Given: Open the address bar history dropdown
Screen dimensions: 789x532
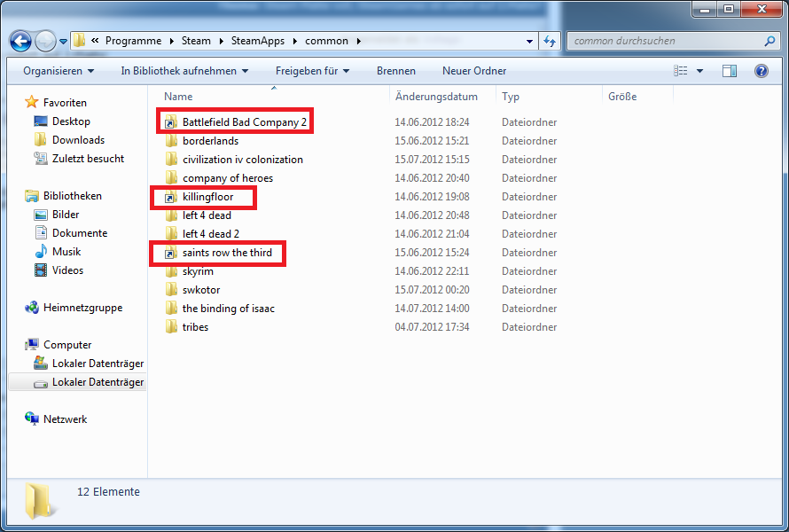Looking at the screenshot, I should point(529,42).
